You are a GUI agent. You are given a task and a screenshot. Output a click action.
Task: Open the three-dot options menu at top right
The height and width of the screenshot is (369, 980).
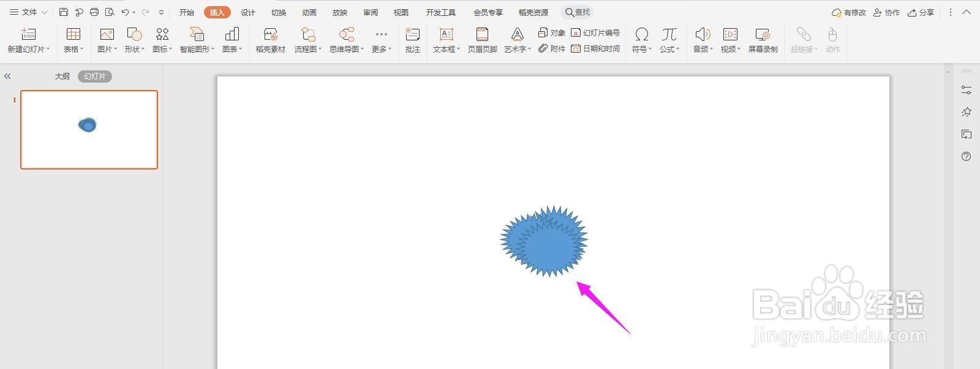click(x=951, y=12)
